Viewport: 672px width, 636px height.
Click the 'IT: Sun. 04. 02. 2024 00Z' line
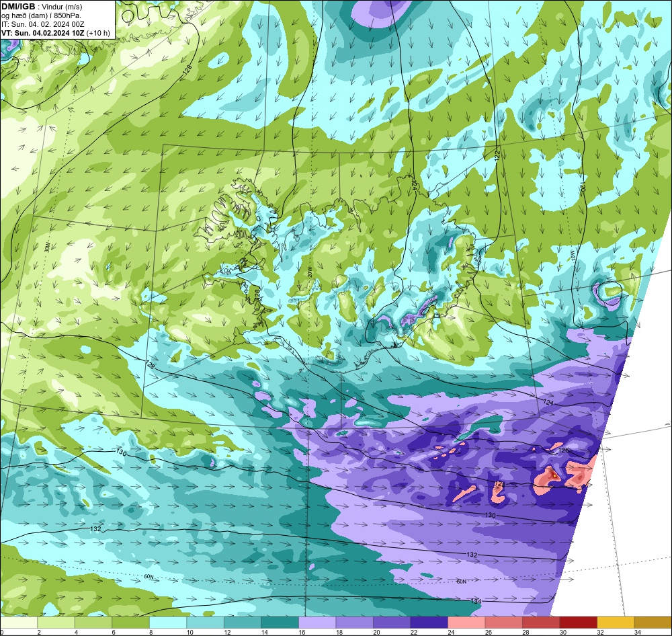point(43,24)
